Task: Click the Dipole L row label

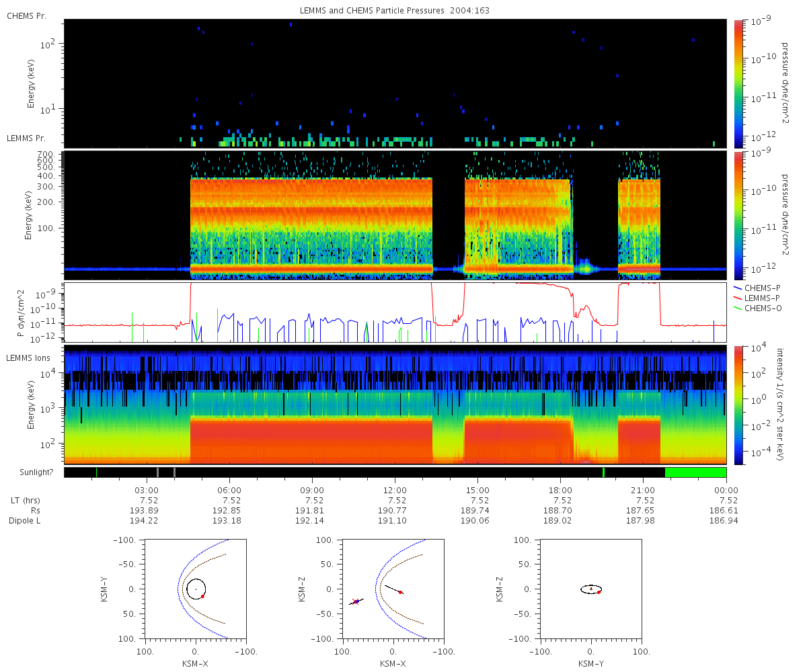Action: click(26, 521)
